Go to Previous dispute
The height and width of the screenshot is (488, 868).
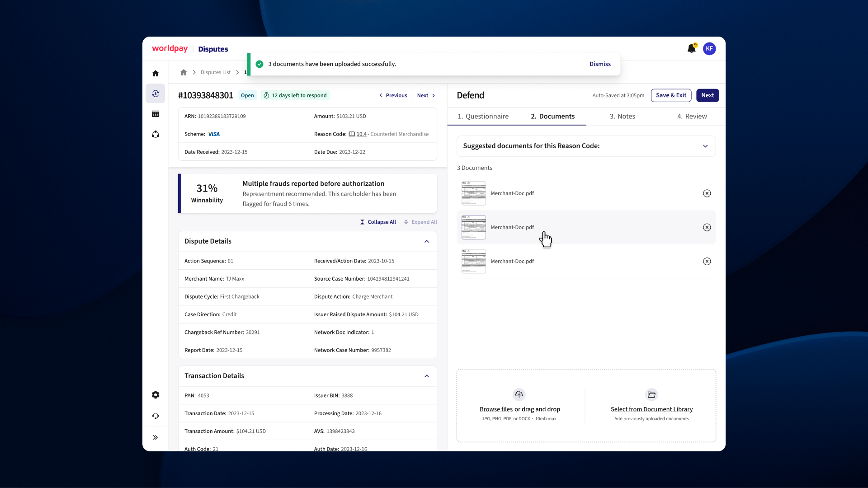click(x=393, y=95)
